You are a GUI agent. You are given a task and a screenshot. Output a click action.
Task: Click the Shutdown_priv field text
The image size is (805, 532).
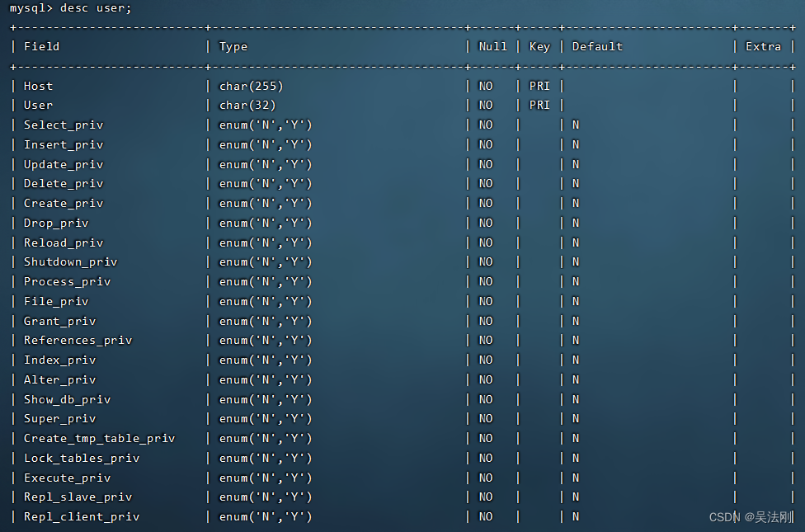click(x=70, y=262)
